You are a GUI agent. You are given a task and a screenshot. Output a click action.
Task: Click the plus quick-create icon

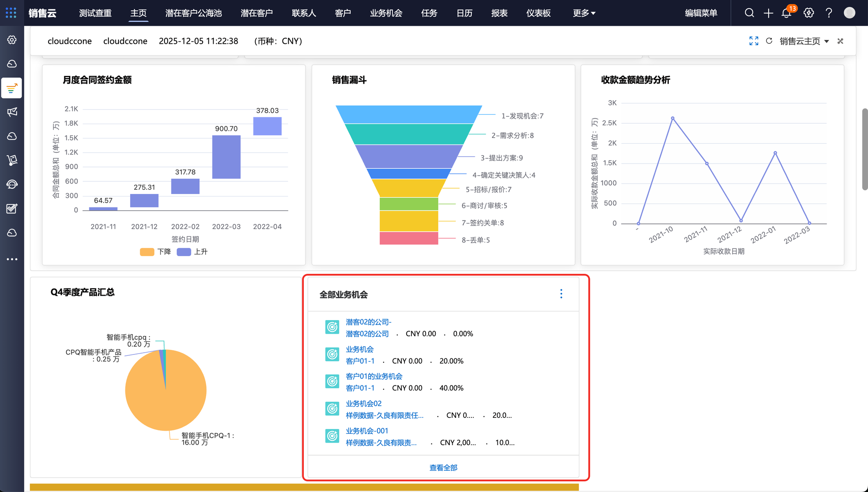point(768,13)
